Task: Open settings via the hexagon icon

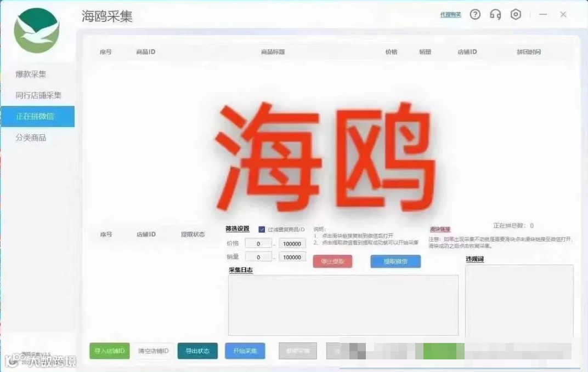Action: click(x=516, y=15)
